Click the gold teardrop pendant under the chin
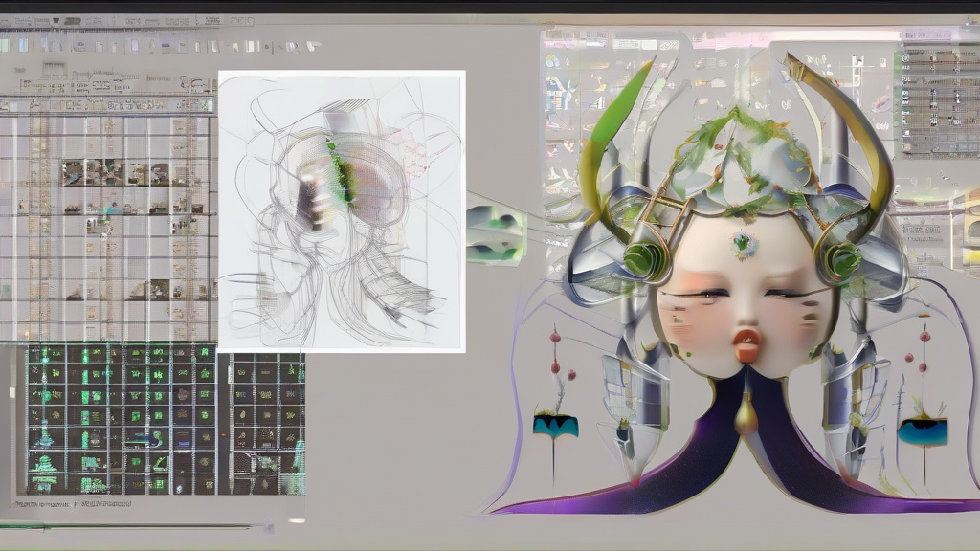 tap(745, 417)
